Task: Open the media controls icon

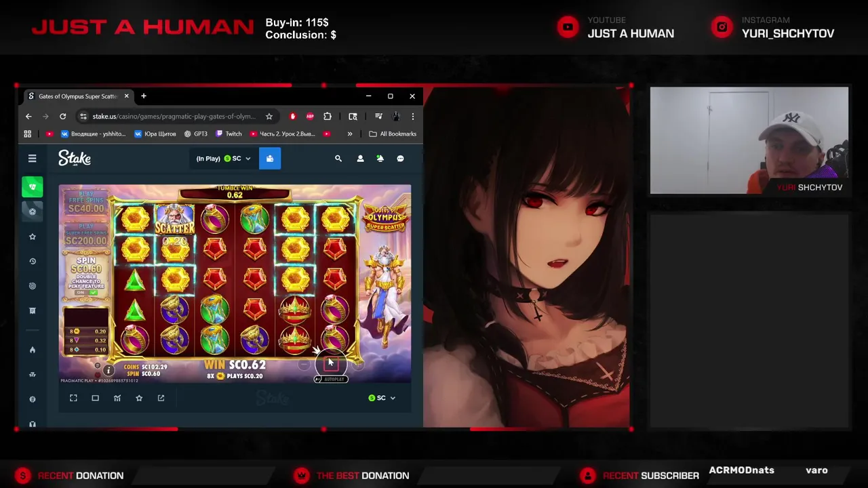Action: (378, 117)
